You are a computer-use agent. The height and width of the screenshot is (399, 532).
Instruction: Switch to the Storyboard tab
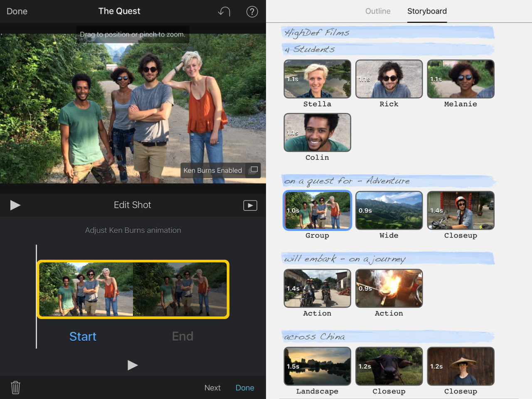(x=427, y=11)
